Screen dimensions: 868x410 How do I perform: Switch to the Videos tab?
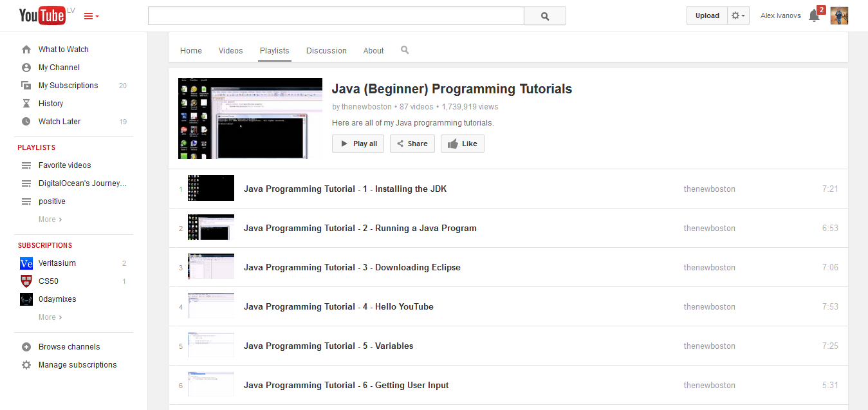(x=230, y=51)
